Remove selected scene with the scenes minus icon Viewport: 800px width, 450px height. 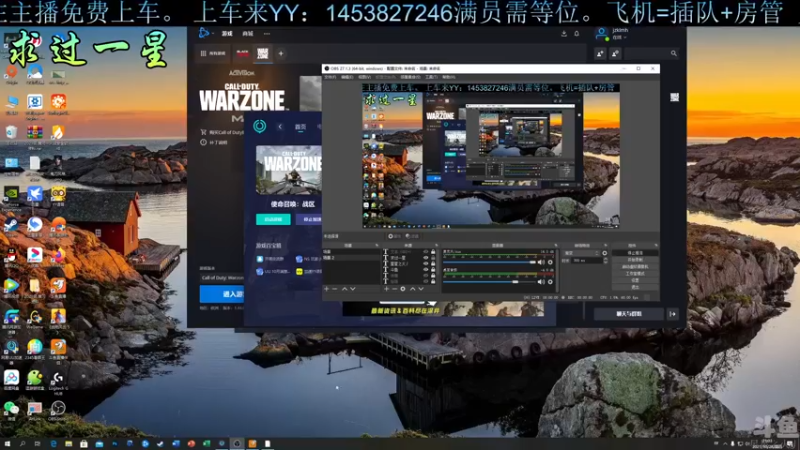point(334,289)
